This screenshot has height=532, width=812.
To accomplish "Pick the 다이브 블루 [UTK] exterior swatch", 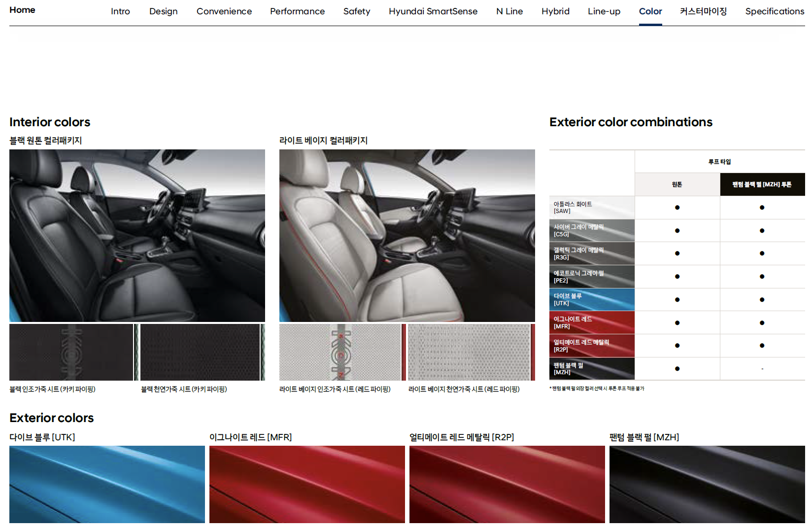I will point(107,484).
